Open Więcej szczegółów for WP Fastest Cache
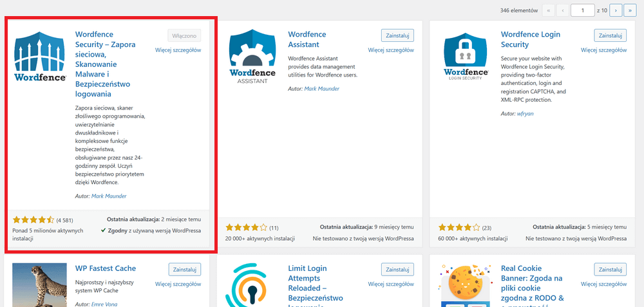Screen dimensions: 644x307 coord(178,284)
